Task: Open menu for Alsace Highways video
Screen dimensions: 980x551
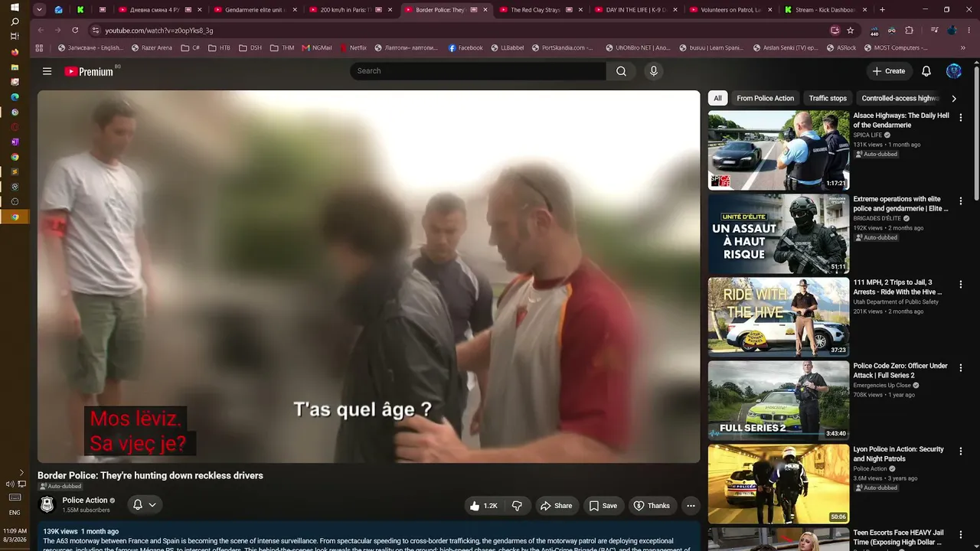Action: click(x=961, y=118)
